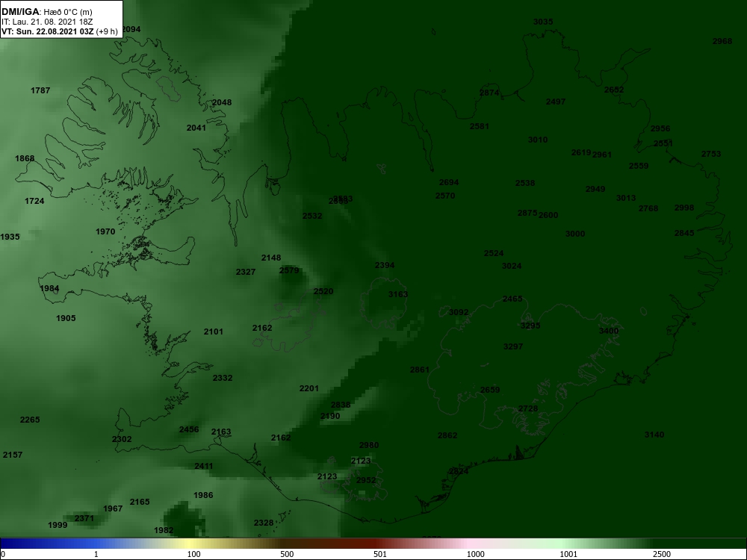Click the color scale label "501"
This screenshot has height=560, width=747.
pyautogui.click(x=380, y=554)
